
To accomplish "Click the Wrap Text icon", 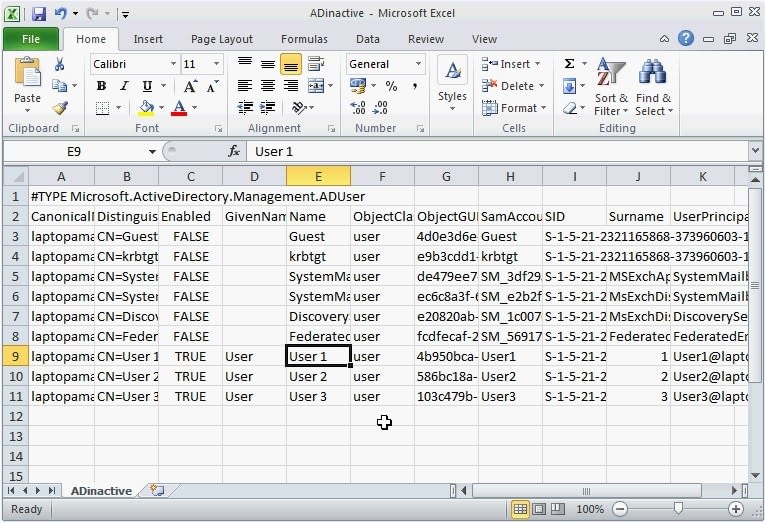I will [316, 64].
